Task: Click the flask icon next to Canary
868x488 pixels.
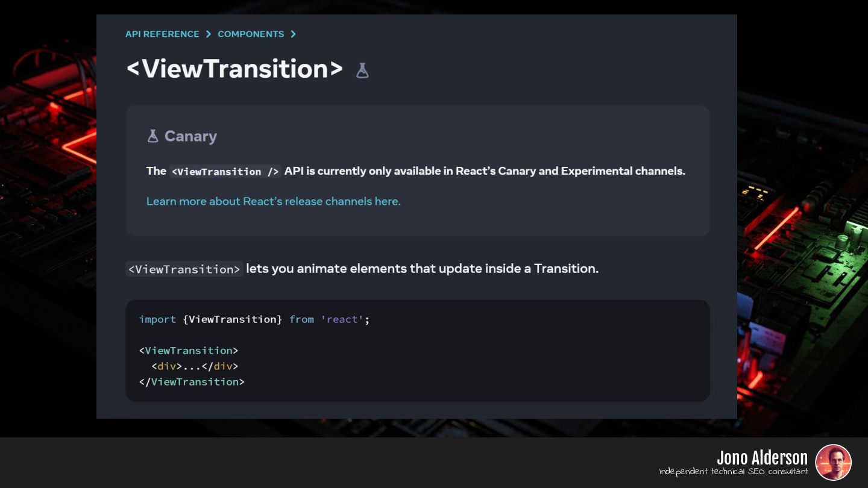Action: pyautogui.click(x=153, y=136)
